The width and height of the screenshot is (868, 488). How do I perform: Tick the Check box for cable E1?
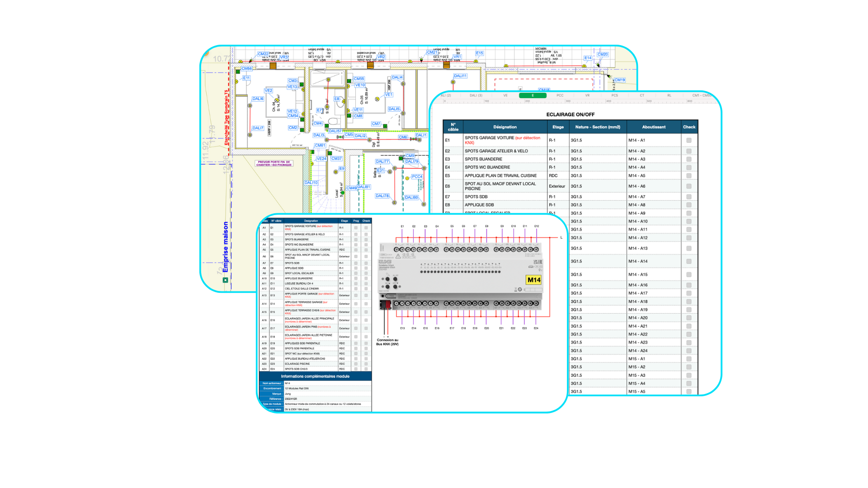[689, 141]
